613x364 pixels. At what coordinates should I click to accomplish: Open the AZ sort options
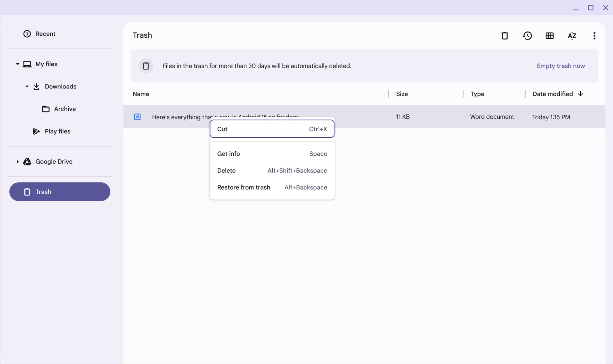tap(572, 35)
